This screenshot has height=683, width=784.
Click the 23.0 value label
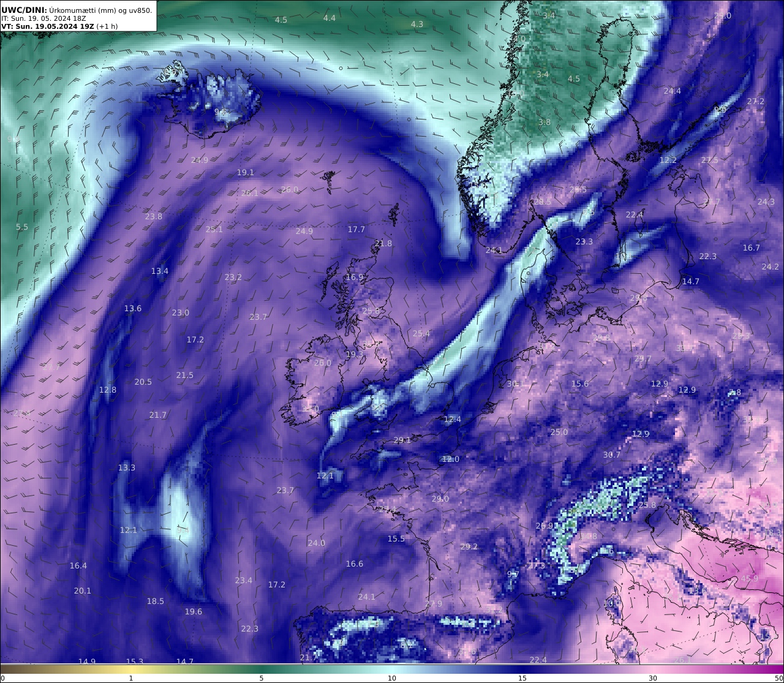tap(181, 313)
